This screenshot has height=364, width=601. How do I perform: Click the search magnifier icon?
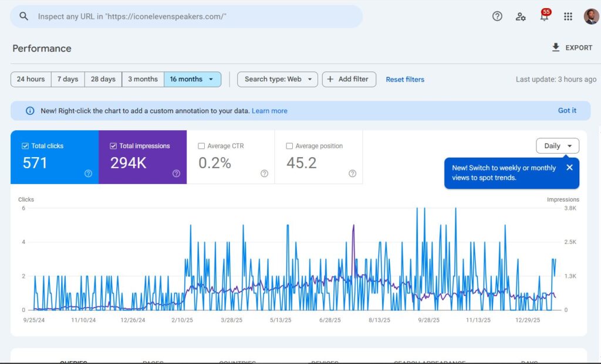[x=23, y=16]
